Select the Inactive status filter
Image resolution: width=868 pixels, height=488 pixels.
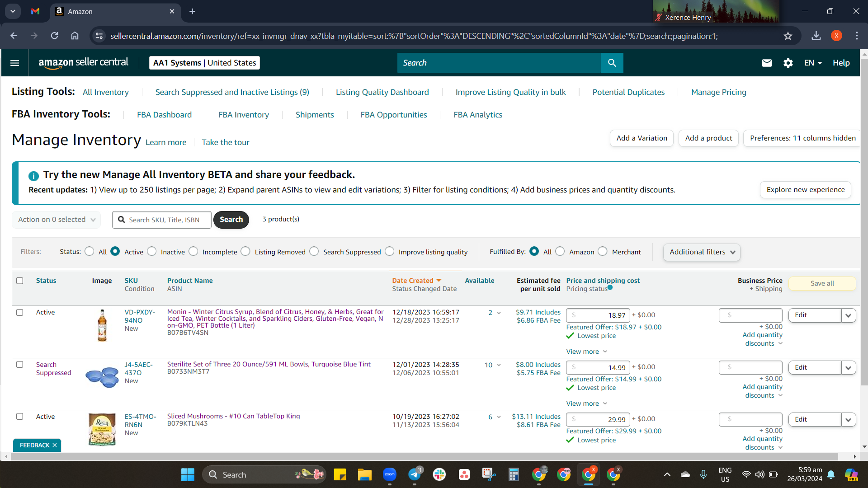pos(152,251)
